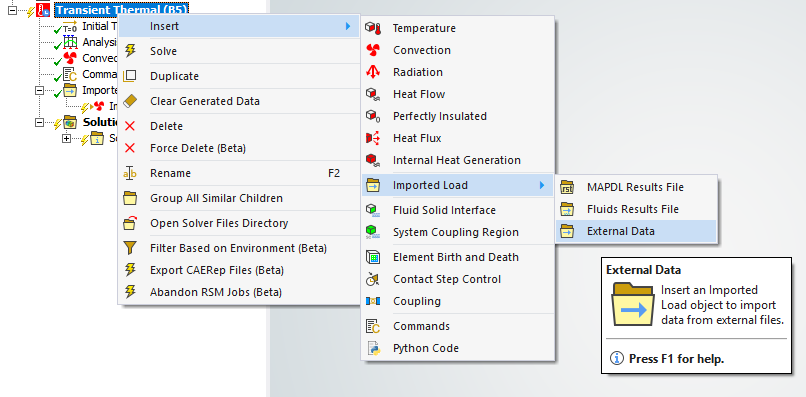Select Fluids Results File entry
This screenshot has height=397, width=806.
(x=636, y=209)
